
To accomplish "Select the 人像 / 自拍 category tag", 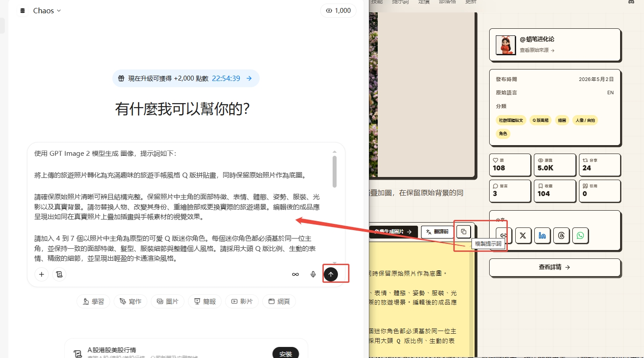I will point(585,120).
